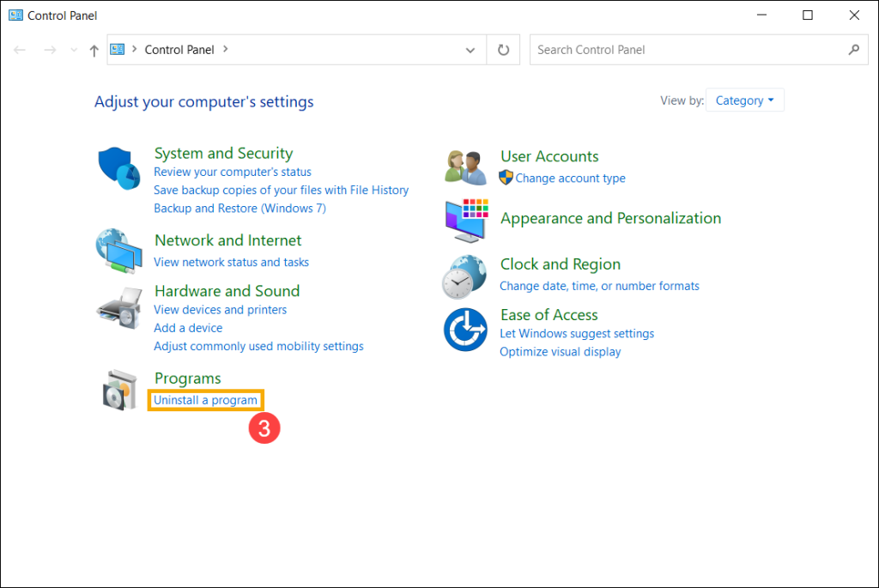The height and width of the screenshot is (588, 879).
Task: Open the recent locations dropdown arrow
Action: (x=74, y=50)
